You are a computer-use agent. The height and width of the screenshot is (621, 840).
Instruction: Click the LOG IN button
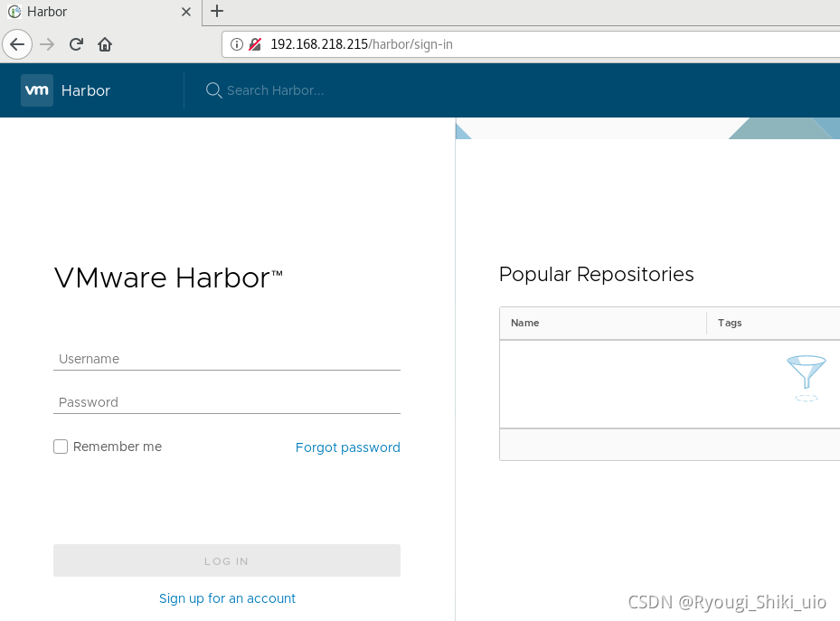[x=227, y=560]
